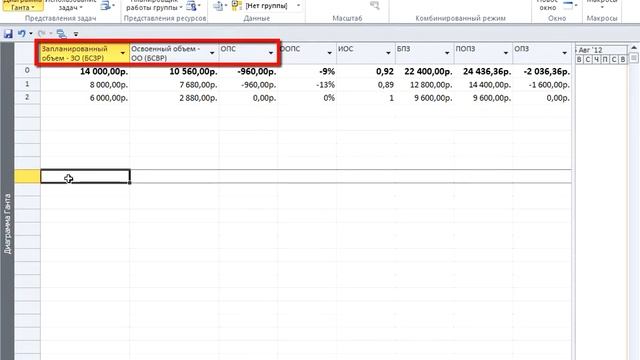Select row header 0
The height and width of the screenshot is (360, 640).
(x=27, y=70)
